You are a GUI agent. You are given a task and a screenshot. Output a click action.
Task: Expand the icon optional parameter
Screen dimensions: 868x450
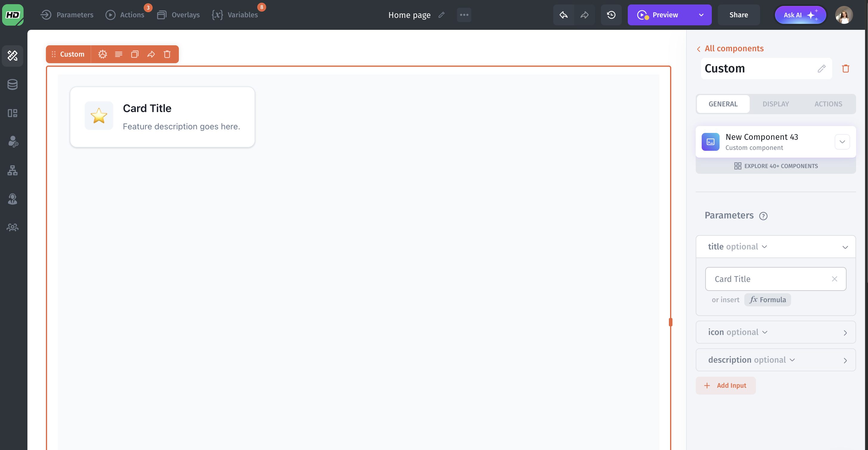click(x=845, y=333)
